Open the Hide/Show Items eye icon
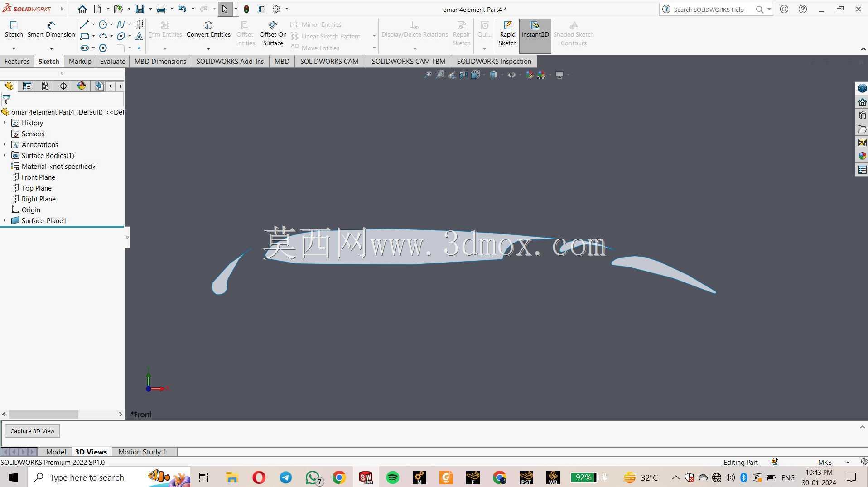 (x=511, y=75)
